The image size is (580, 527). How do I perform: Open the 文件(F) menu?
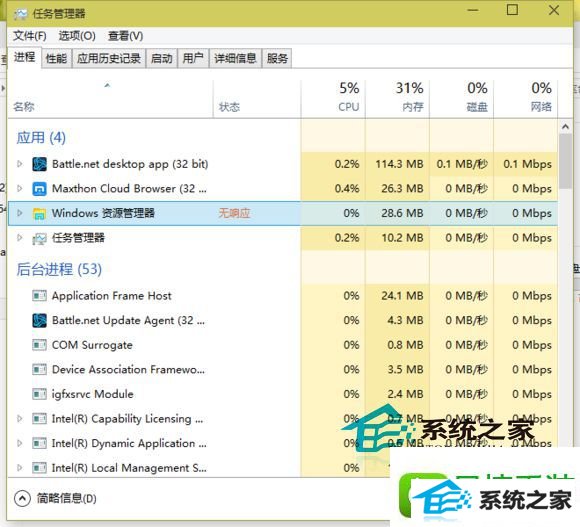click(x=30, y=36)
